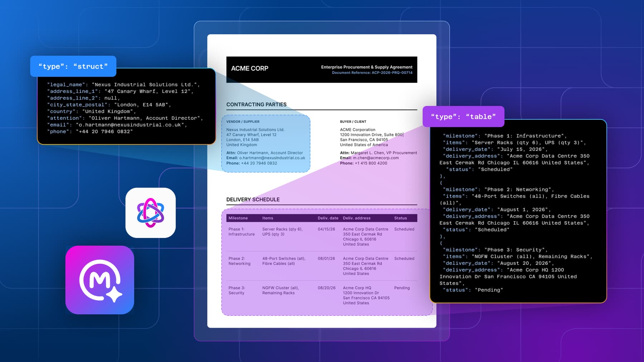Click the Deliv. date column header
The width and height of the screenshot is (644, 362).
point(328,218)
